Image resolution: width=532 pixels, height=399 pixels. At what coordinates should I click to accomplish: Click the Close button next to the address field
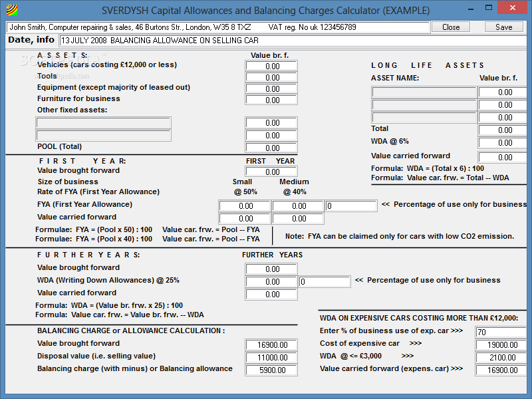(451, 27)
